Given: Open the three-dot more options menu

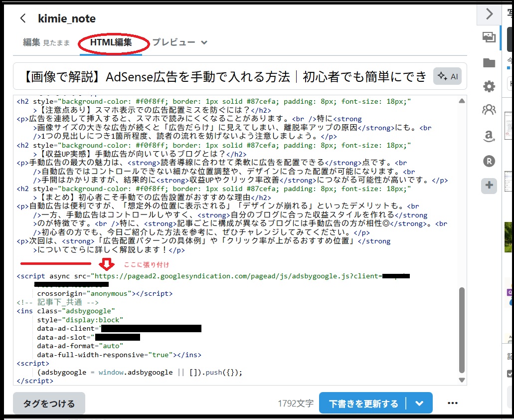Looking at the screenshot, I should coord(452,403).
